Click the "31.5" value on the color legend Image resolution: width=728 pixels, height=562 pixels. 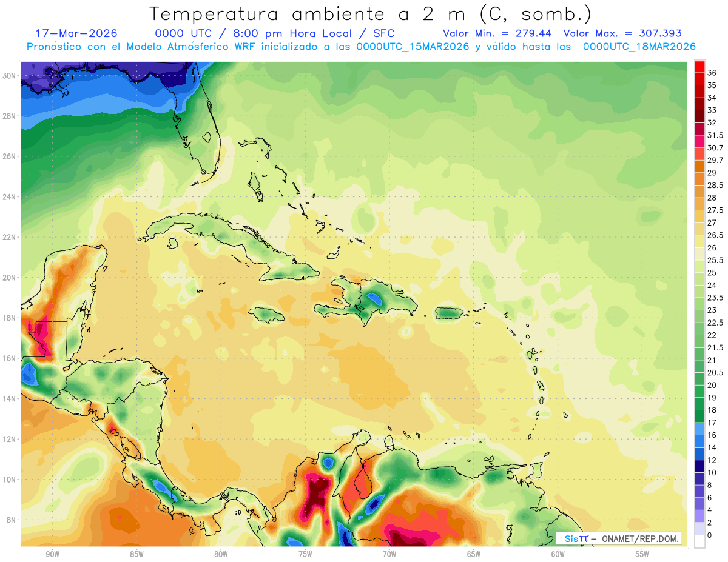coord(715,135)
